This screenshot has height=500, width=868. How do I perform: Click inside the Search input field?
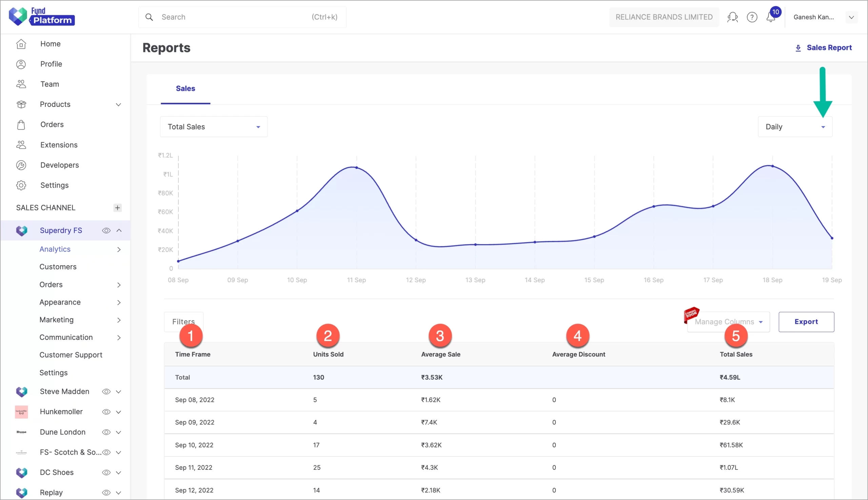pyautogui.click(x=242, y=17)
